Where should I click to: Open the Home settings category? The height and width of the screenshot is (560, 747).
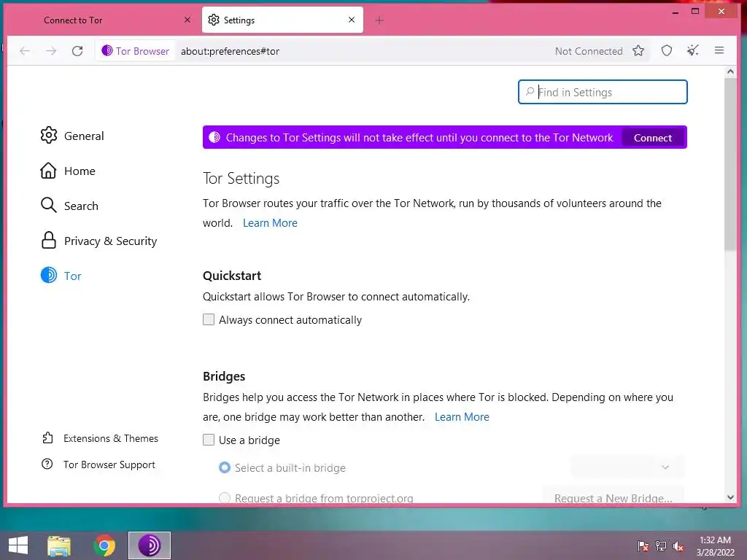[68, 171]
